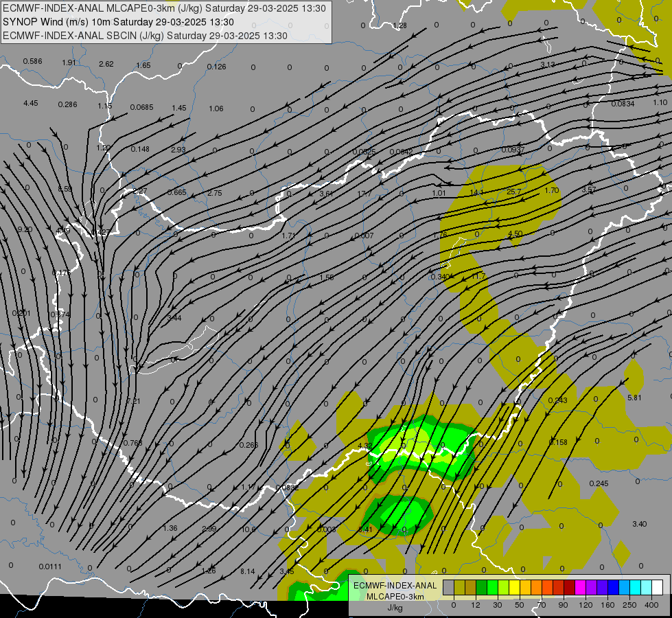Screen dimensions: 672x618
Task: Click the map value 5.81
Action: click(x=634, y=398)
